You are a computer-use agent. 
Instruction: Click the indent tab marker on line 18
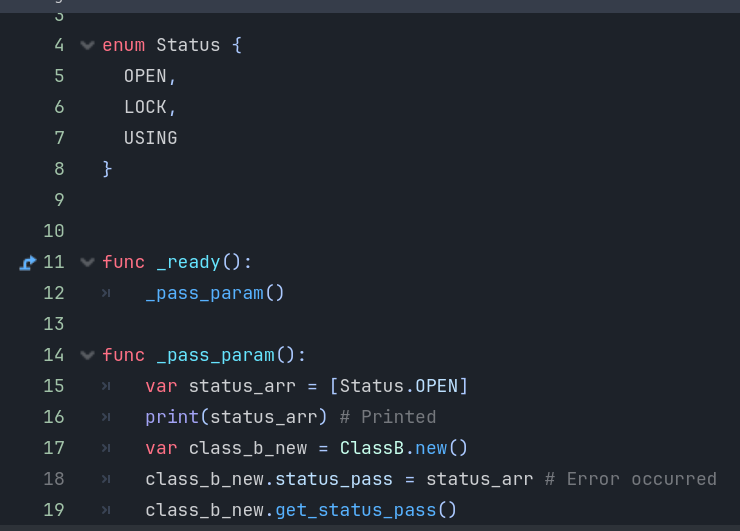(x=106, y=479)
